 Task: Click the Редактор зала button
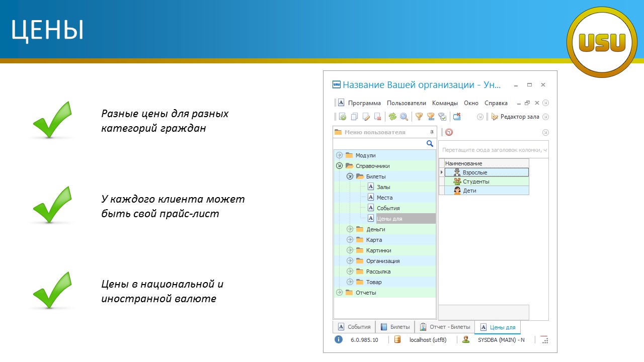pyautogui.click(x=515, y=117)
